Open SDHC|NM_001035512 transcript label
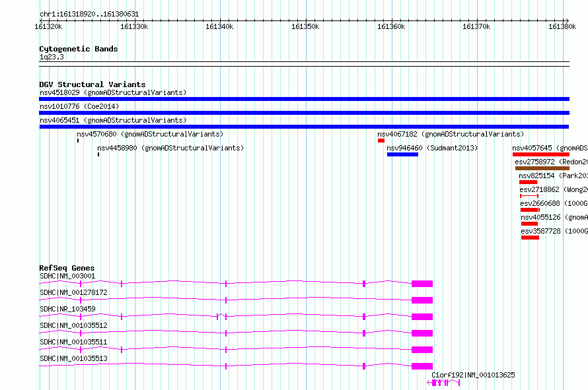 pyautogui.click(x=73, y=325)
